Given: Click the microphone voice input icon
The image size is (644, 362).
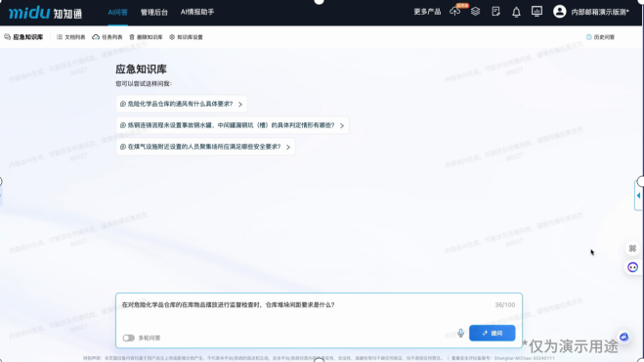Looking at the screenshot, I should pos(461,333).
